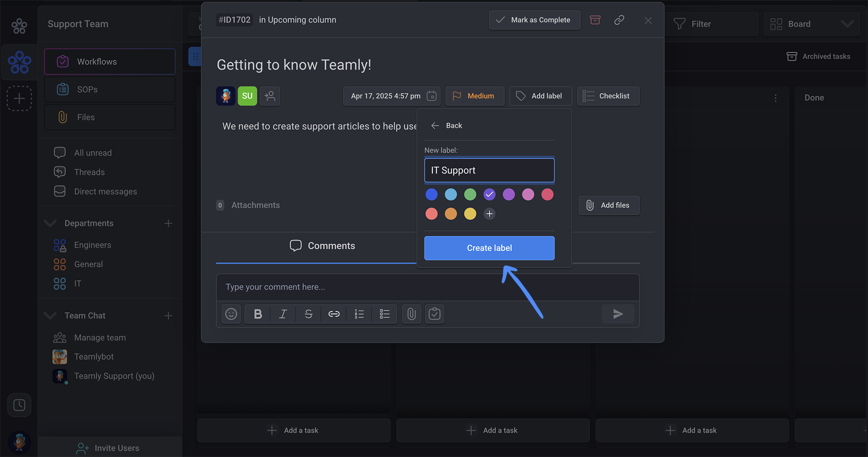View Archived tasks
The width and height of the screenshot is (868, 457).
[818, 56]
